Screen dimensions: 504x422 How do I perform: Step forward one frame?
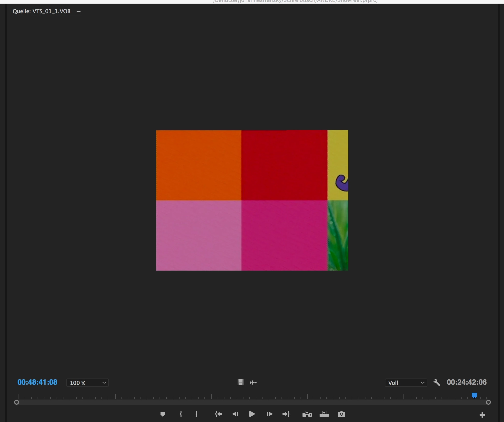click(269, 414)
